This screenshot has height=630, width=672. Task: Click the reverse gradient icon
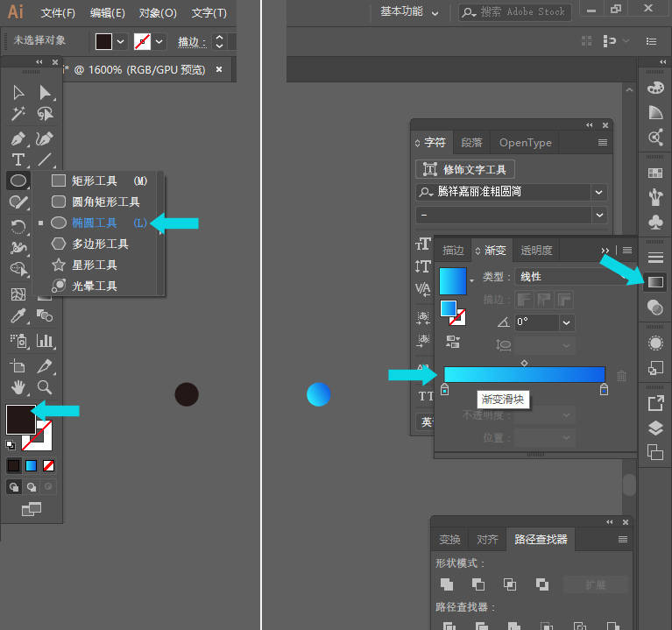(x=453, y=342)
